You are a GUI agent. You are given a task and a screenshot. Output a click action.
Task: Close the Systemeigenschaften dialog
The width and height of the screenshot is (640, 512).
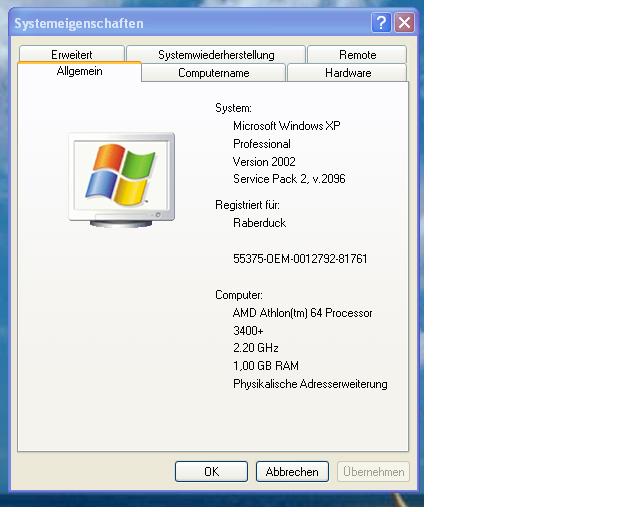pyautogui.click(x=404, y=22)
